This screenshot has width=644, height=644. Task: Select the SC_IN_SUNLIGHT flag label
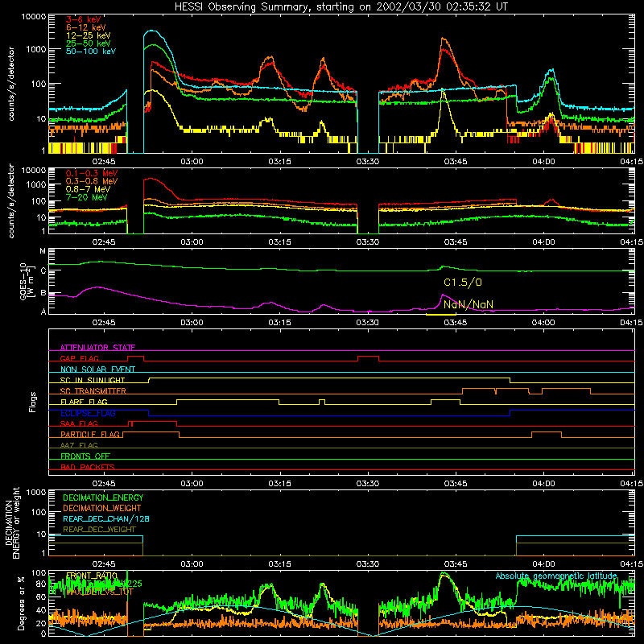[93, 380]
